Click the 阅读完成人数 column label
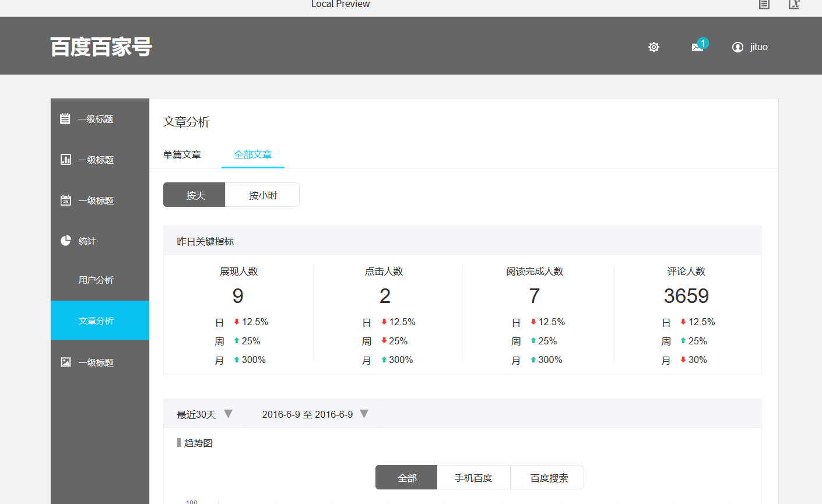822x504 pixels. pyautogui.click(x=535, y=272)
